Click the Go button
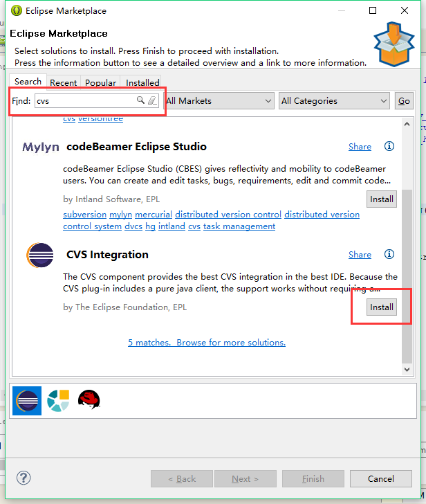The image size is (426, 504). pos(404,101)
